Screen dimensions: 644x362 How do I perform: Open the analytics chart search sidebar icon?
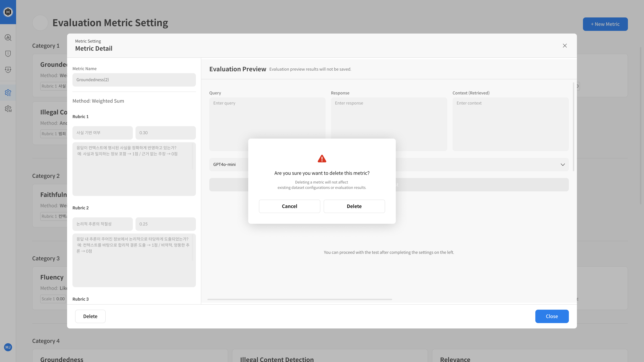(8, 38)
